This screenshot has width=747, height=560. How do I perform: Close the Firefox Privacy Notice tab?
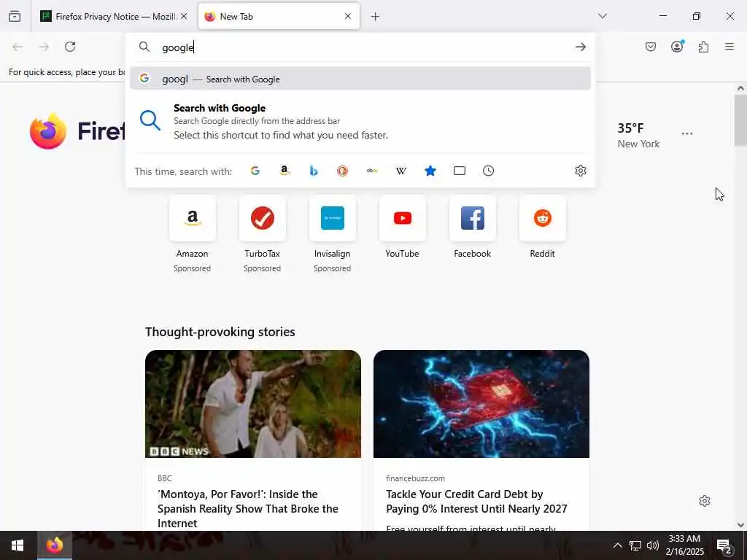[184, 16]
